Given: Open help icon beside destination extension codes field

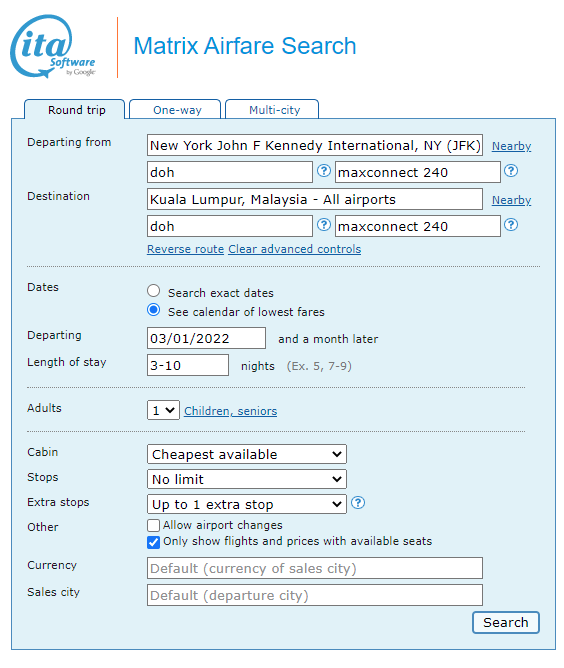Looking at the screenshot, I should coord(511,225).
